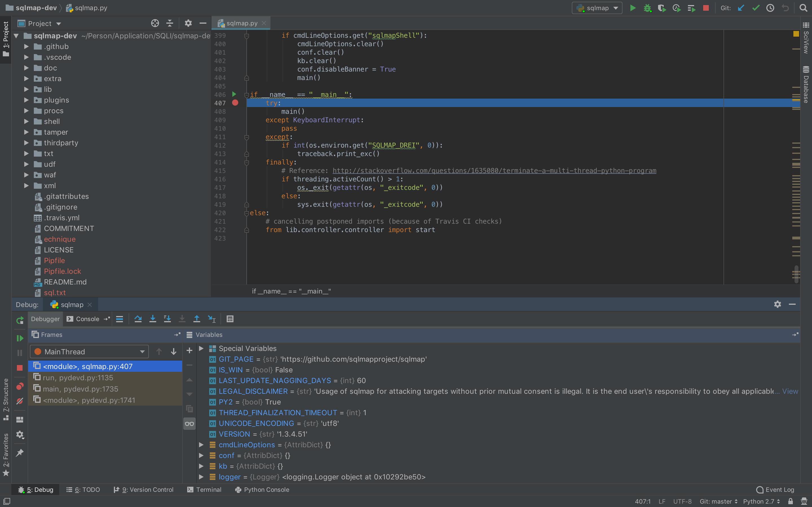
Task: Expand the plugins folder in project tree
Action: [x=27, y=100]
